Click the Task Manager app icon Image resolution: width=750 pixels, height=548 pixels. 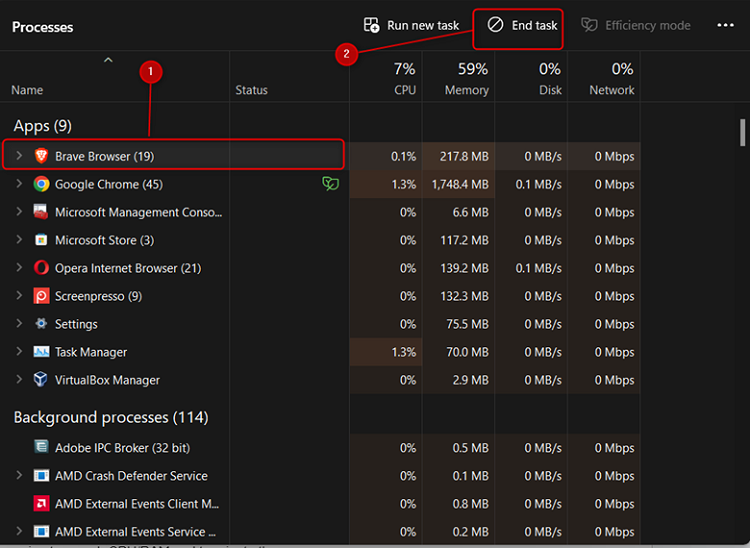(41, 352)
